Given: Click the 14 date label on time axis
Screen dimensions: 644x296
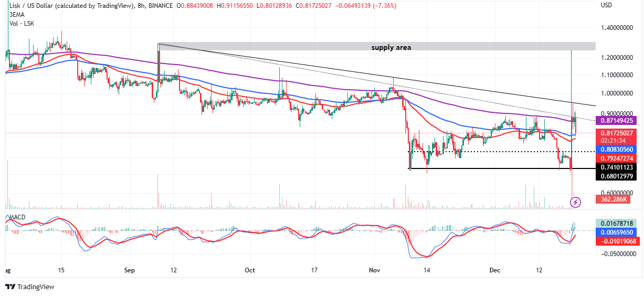Looking at the screenshot, I should pyautogui.click(x=428, y=270).
